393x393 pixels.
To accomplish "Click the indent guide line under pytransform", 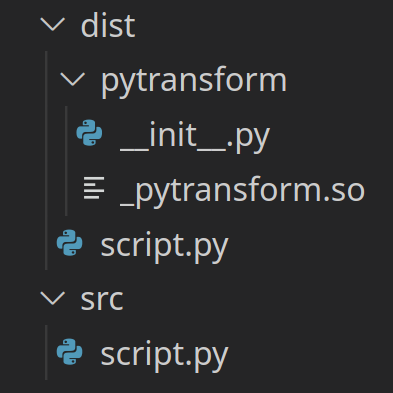I will pos(66,161).
